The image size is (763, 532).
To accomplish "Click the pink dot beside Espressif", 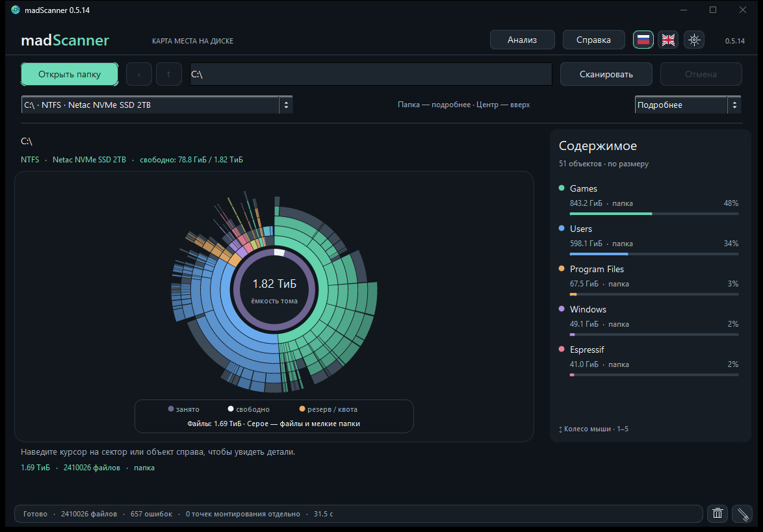I will pyautogui.click(x=562, y=349).
